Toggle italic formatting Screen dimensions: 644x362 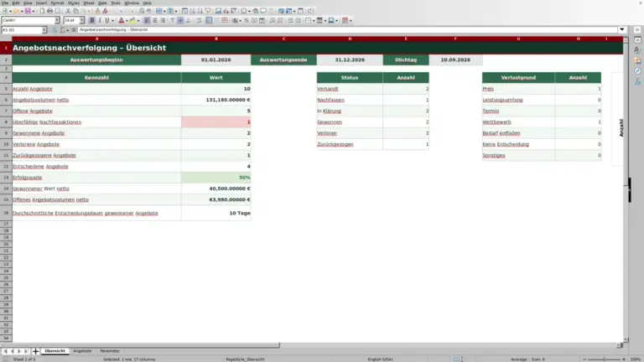point(100,20)
